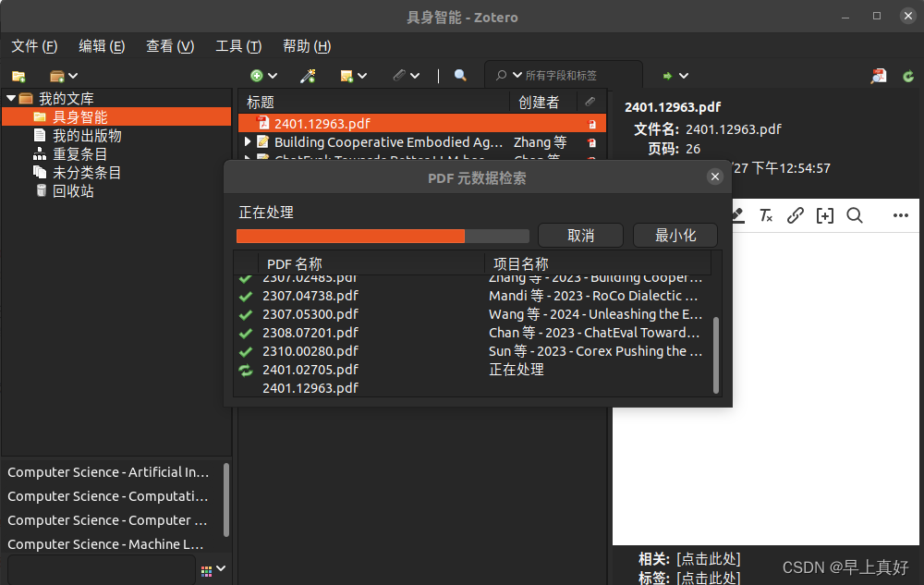
Task: Open the New Note dropdown arrow
Action: (x=362, y=76)
